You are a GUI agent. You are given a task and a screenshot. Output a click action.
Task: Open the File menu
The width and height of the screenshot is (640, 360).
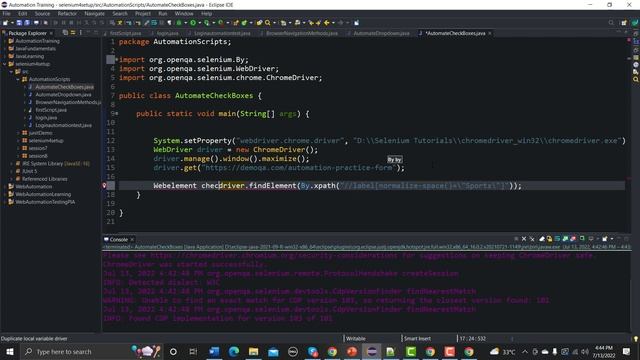tap(7, 13)
